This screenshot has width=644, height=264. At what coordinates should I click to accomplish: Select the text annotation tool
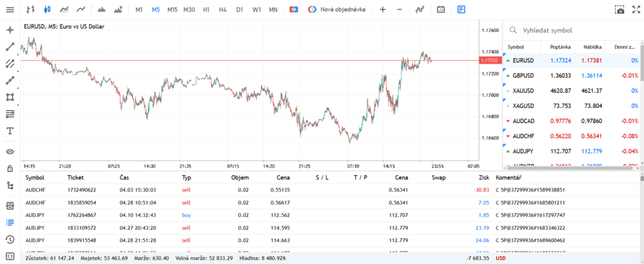point(10,131)
